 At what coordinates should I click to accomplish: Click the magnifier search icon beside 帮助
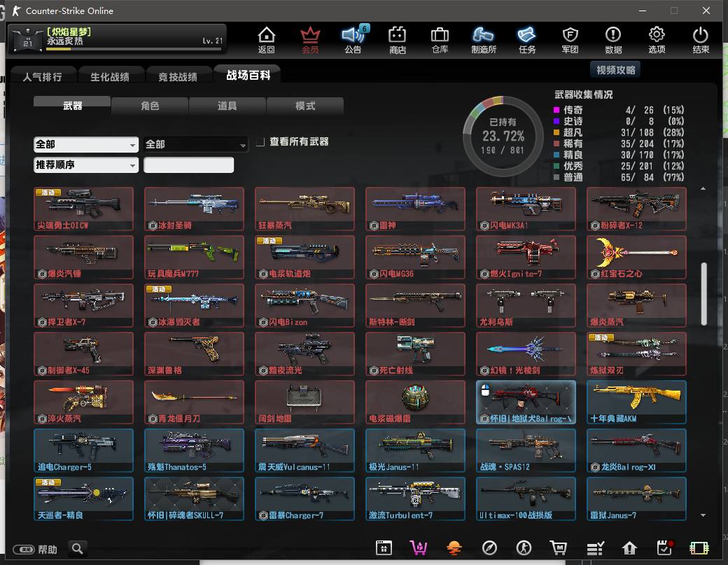click(78, 549)
